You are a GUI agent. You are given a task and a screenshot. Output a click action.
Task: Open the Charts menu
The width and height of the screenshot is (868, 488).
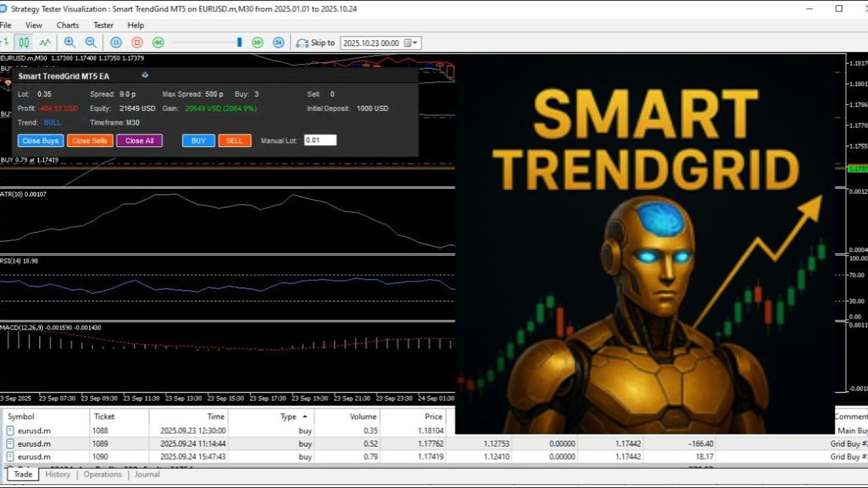click(x=68, y=25)
